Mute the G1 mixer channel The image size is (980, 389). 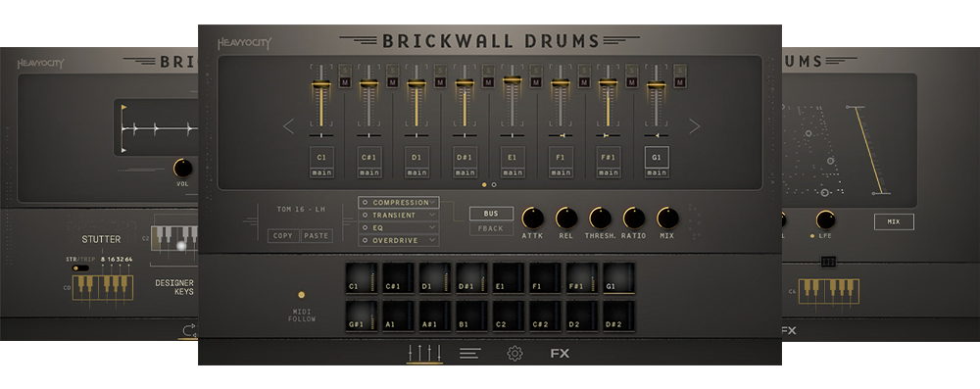(679, 82)
